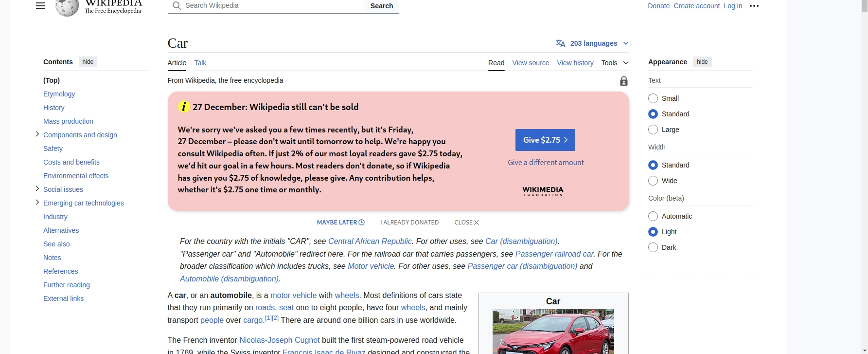Click the search magnifier icon
Viewport: 868px width, 354px height.
(x=177, y=6)
